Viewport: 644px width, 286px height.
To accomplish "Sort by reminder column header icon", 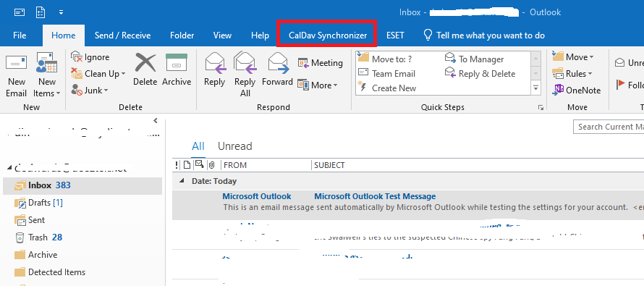I will click(199, 165).
